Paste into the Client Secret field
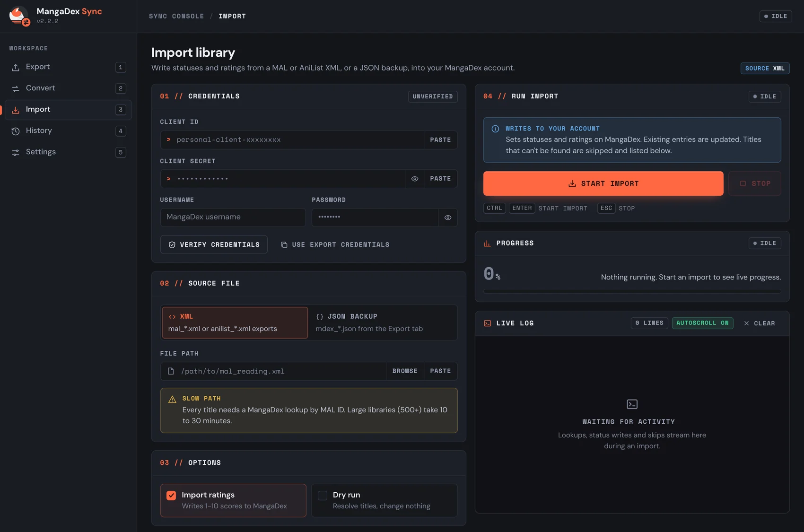804x532 pixels. click(440, 179)
